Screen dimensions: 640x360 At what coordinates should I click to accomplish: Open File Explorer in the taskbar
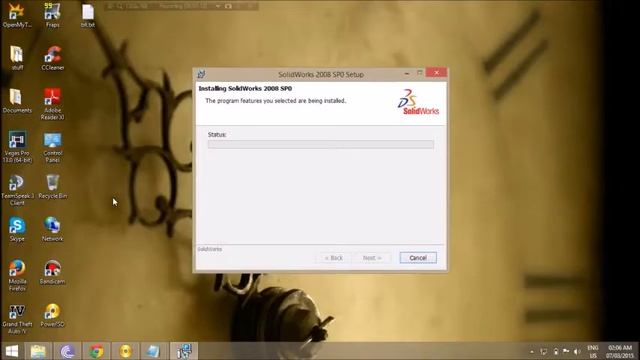[38, 351]
